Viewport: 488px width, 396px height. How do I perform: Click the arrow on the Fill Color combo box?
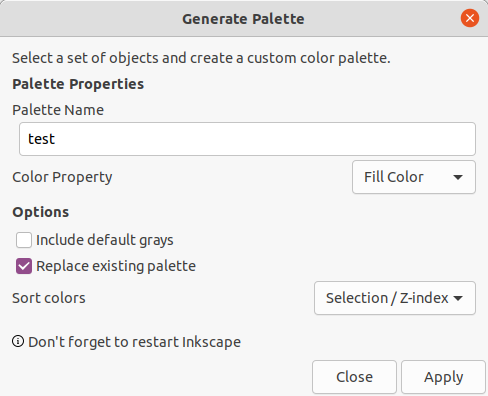[458, 177]
